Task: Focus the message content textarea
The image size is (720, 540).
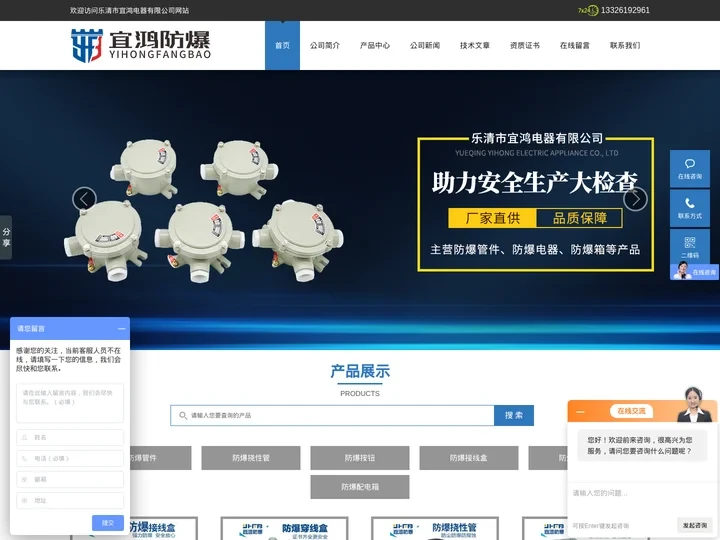Action: (70, 403)
